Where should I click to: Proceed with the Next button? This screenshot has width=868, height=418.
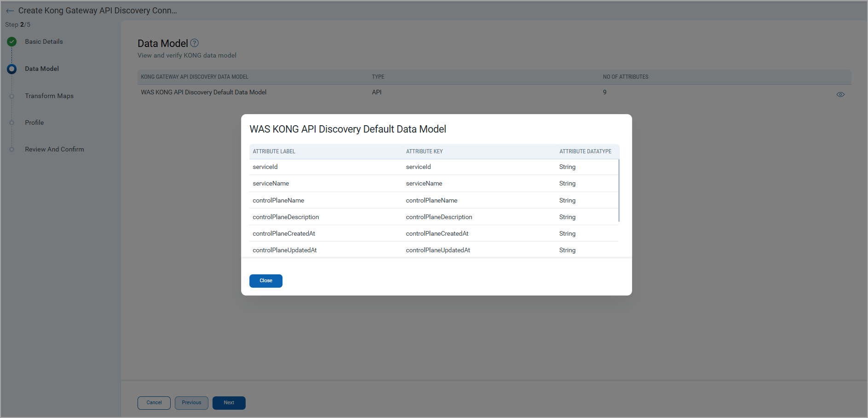point(229,403)
